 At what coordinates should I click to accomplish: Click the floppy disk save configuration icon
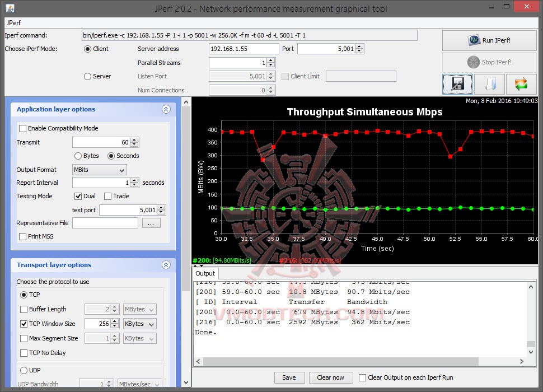click(x=457, y=84)
